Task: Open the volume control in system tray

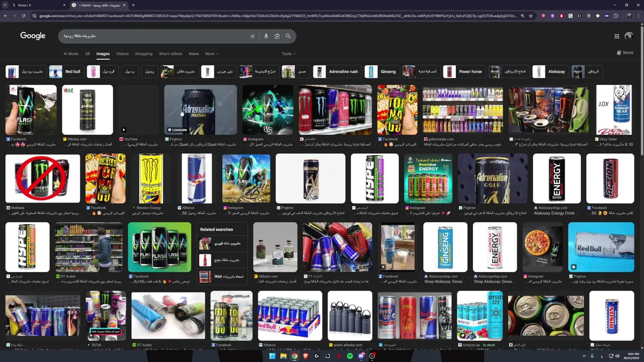Action: pyautogui.click(x=618, y=356)
